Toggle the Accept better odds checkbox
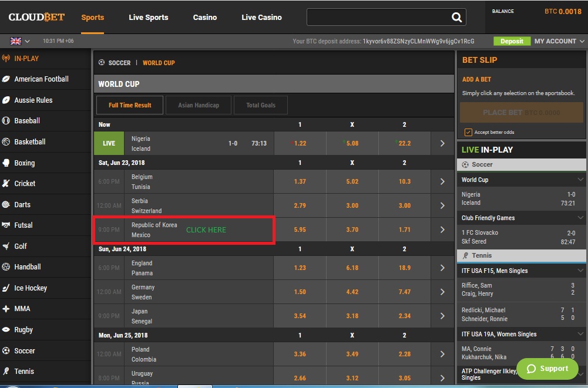Viewport: 588px width, 388px height. (x=468, y=132)
